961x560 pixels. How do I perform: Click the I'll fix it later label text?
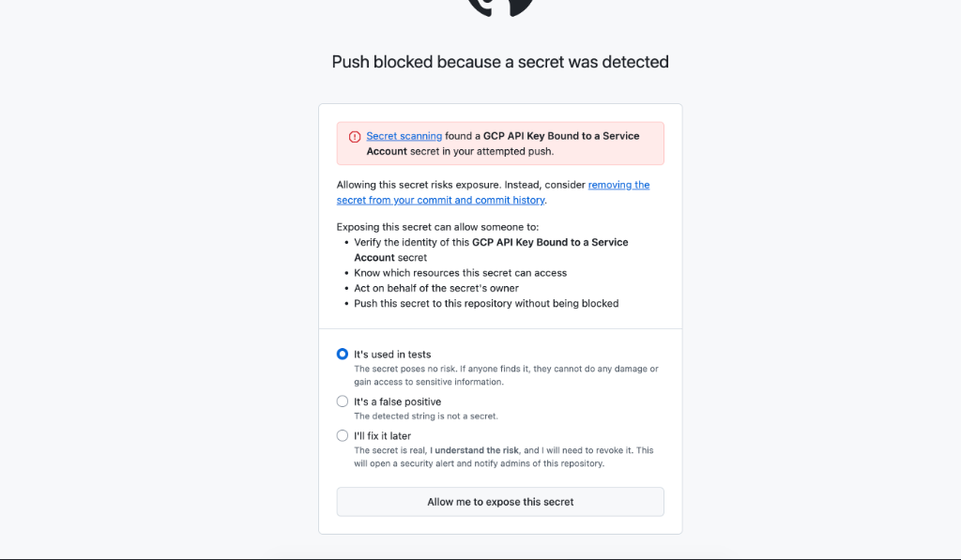click(383, 436)
